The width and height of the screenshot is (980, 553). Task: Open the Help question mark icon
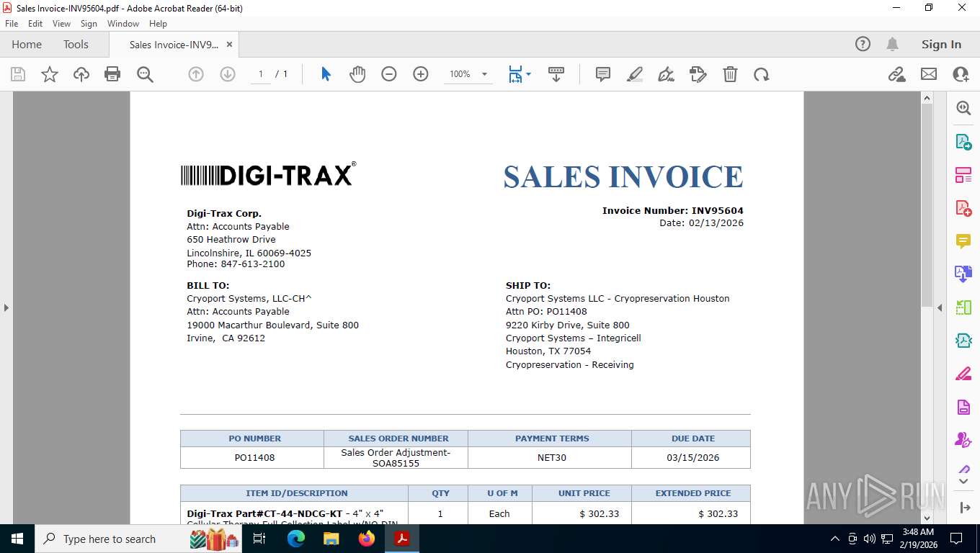coord(863,44)
